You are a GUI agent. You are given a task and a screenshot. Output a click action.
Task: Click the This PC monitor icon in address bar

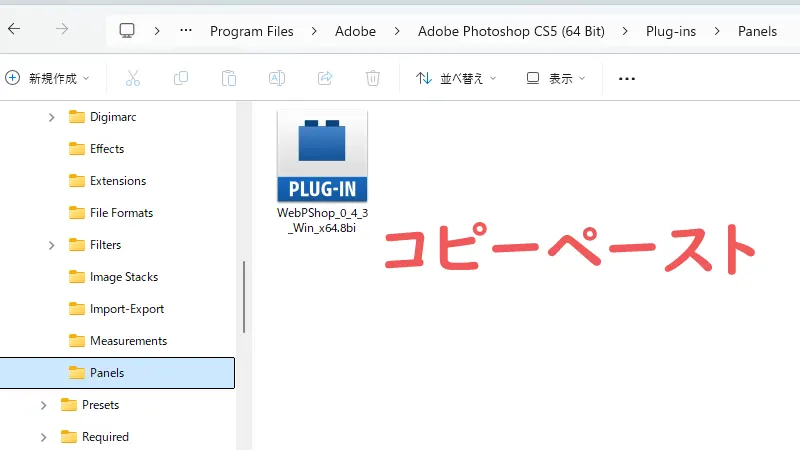[127, 31]
